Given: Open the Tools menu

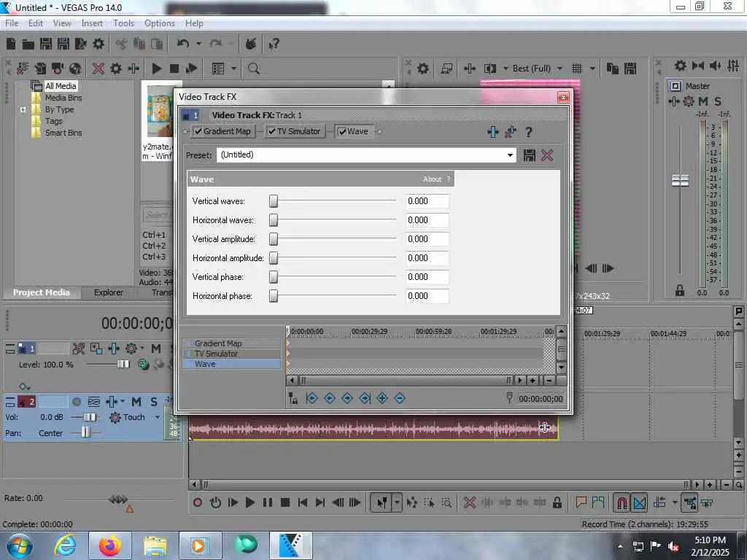Looking at the screenshot, I should tap(123, 23).
